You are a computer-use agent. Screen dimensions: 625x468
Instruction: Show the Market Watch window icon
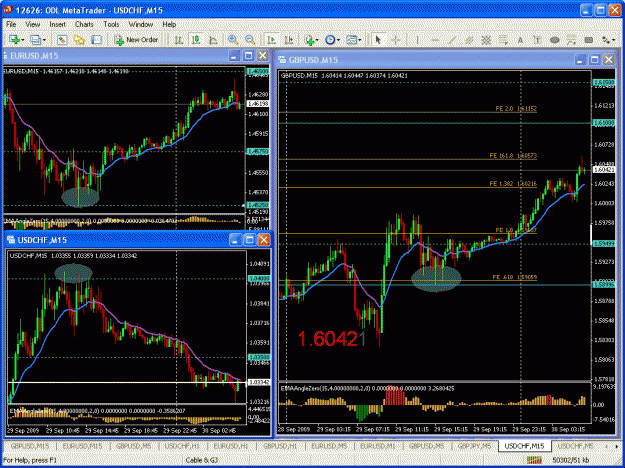(x=62, y=39)
